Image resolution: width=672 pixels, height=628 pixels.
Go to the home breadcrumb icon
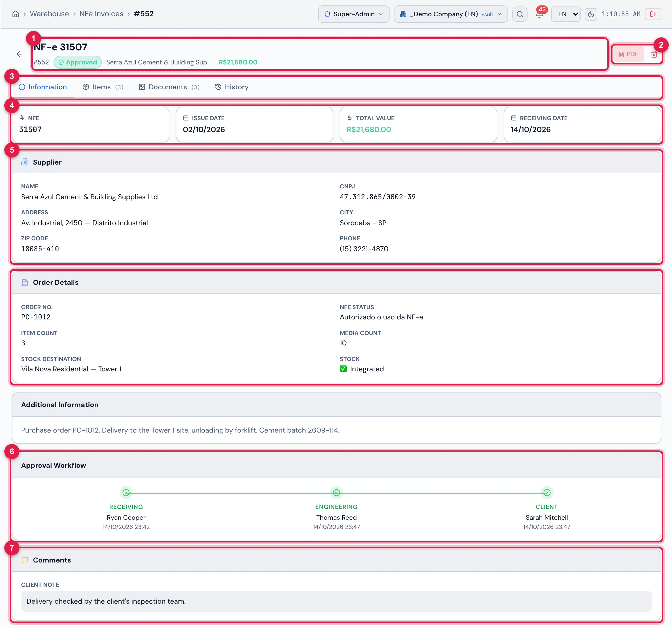click(x=15, y=14)
